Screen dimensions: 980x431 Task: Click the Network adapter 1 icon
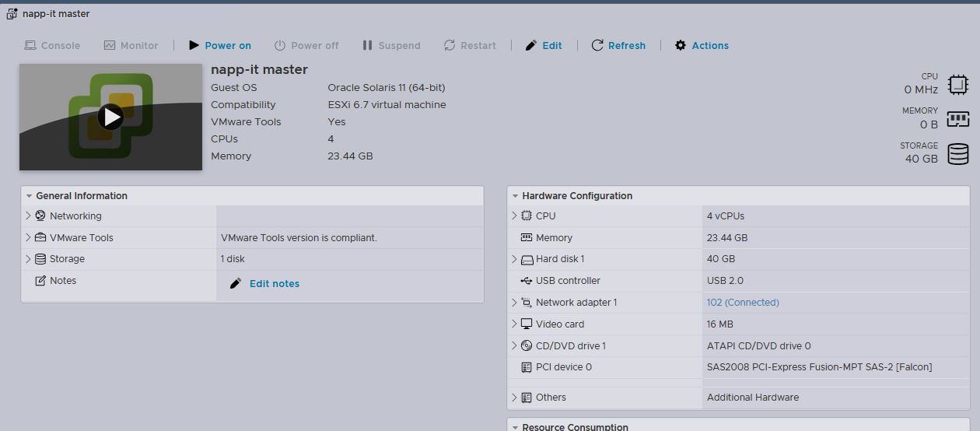(527, 302)
